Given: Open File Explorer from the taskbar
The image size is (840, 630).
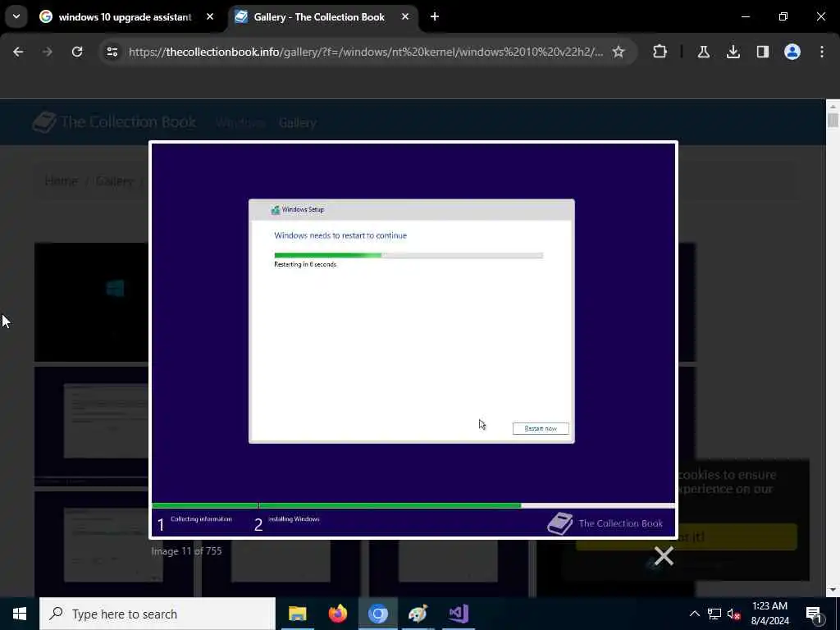Looking at the screenshot, I should click(297, 614).
